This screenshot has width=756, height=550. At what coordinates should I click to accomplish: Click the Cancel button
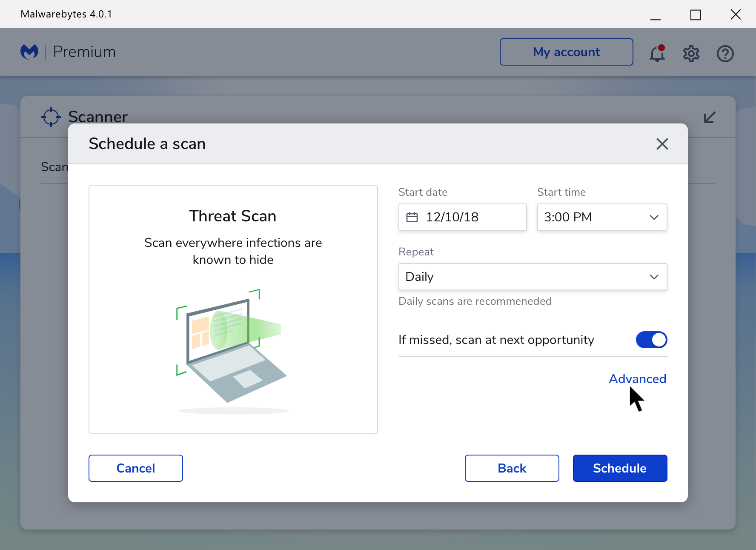click(136, 468)
